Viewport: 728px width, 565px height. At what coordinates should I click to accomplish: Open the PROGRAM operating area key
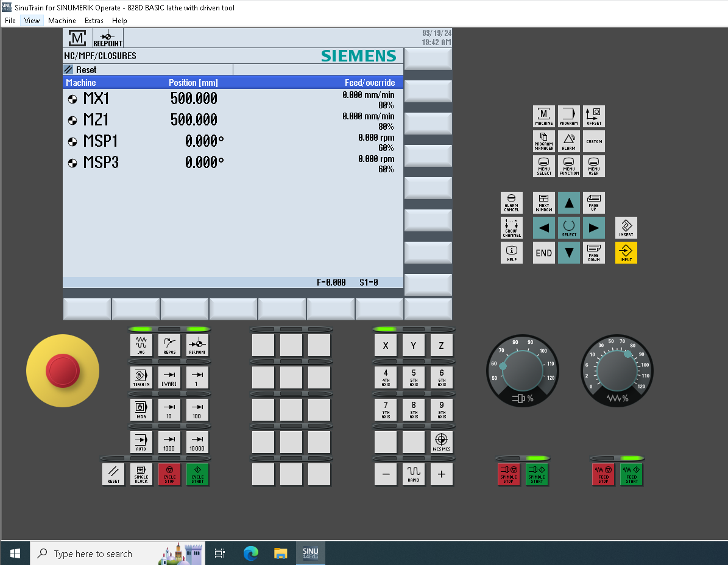click(x=569, y=116)
